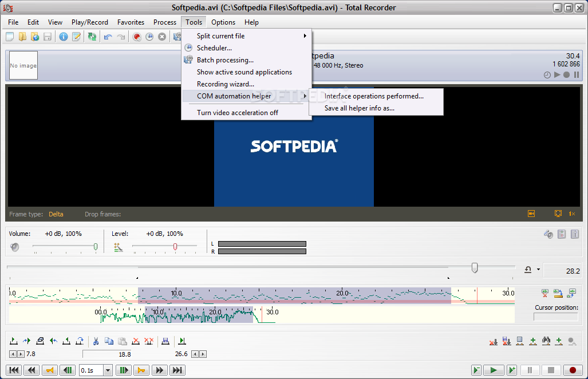Open the marker list icon
Viewport: 588px width, 379px height.
[x=520, y=341]
